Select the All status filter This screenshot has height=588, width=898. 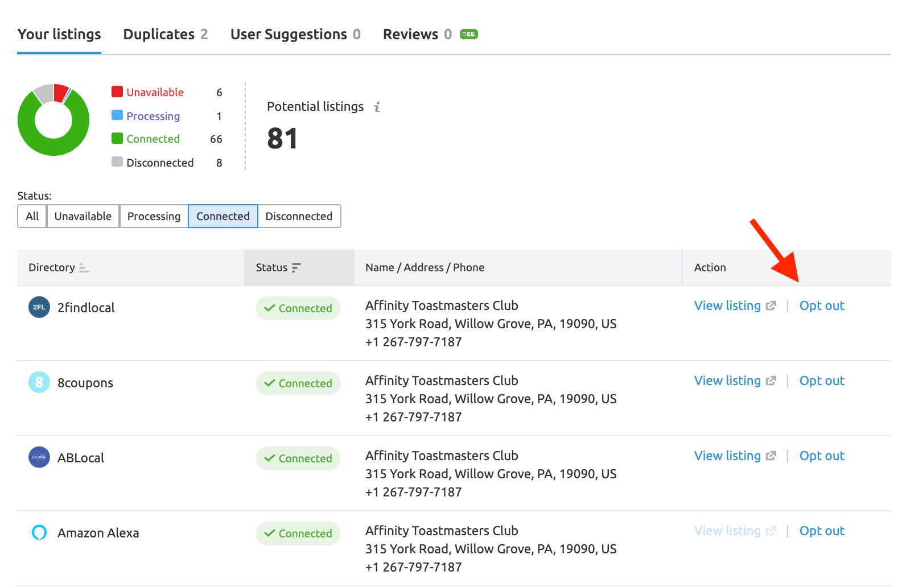32,216
